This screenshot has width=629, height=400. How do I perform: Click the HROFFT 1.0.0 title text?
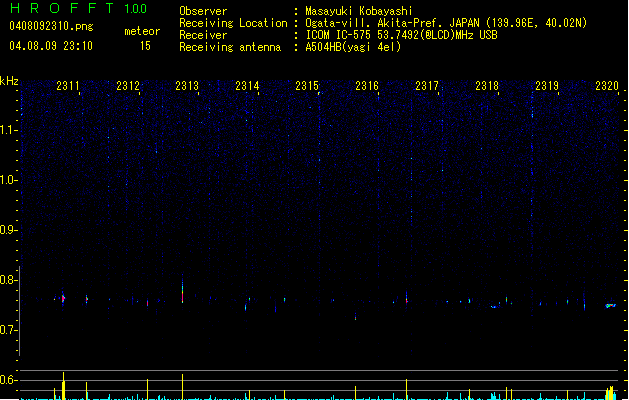click(x=79, y=8)
